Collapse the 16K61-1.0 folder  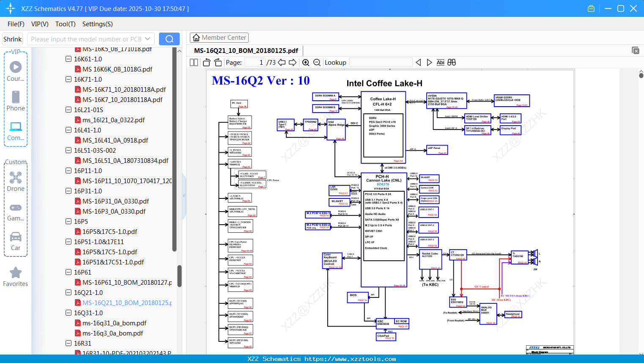(69, 59)
